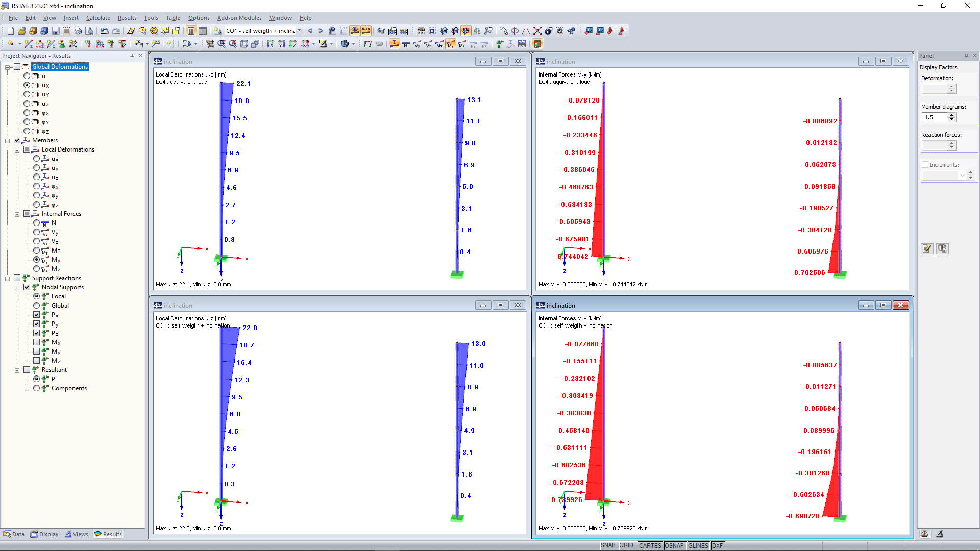Image resolution: width=980 pixels, height=551 pixels.
Task: Click the edit icon in Panel
Action: pyautogui.click(x=927, y=248)
